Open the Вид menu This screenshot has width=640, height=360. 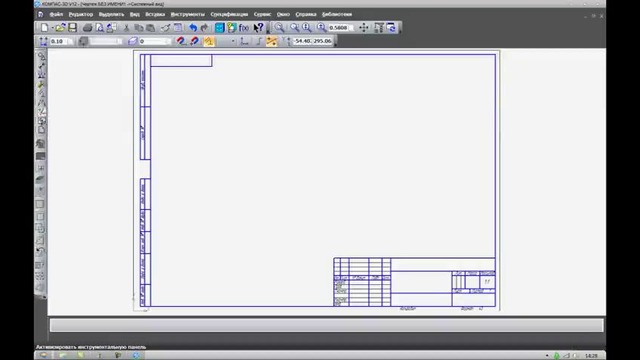point(135,14)
